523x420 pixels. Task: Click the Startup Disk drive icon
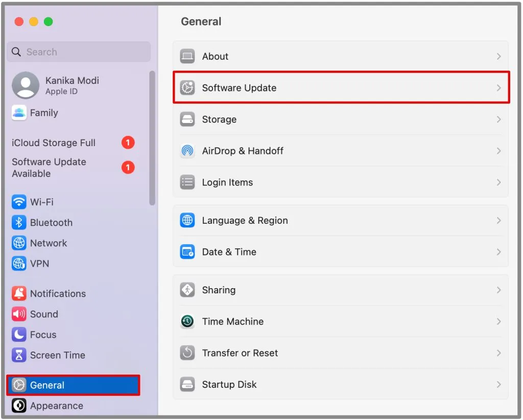[187, 384]
